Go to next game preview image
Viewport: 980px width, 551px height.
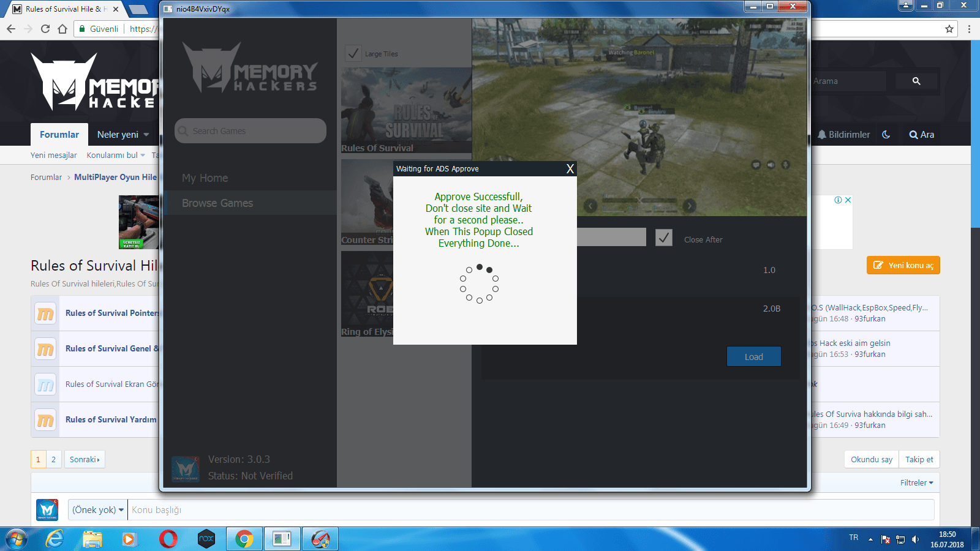tap(690, 206)
